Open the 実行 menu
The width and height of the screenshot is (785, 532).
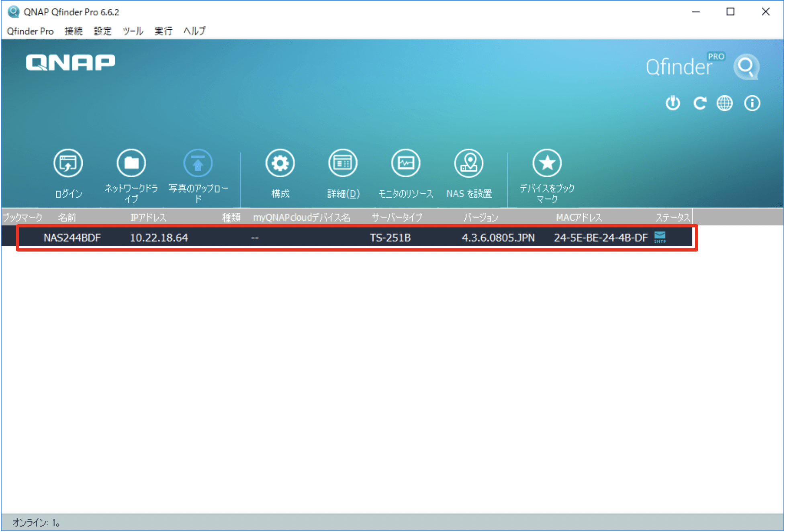pyautogui.click(x=164, y=31)
